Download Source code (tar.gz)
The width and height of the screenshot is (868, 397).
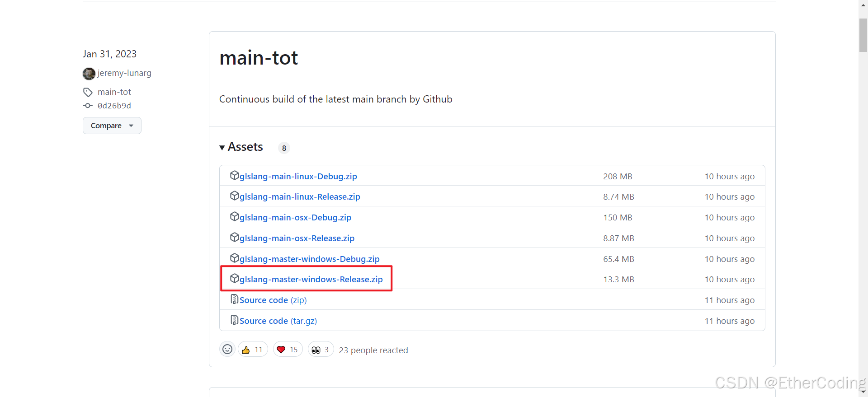click(x=278, y=321)
